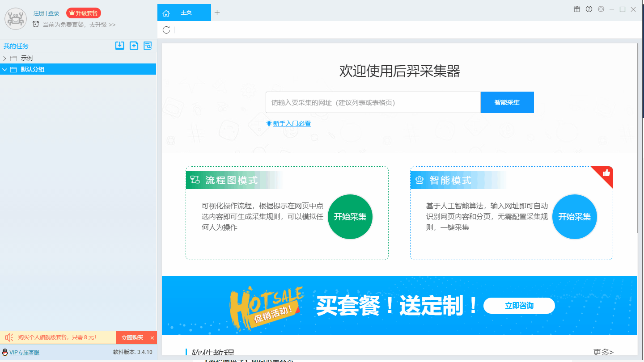Close the purchase promotion bar
Viewport: 644px width, 362px height.
152,338
